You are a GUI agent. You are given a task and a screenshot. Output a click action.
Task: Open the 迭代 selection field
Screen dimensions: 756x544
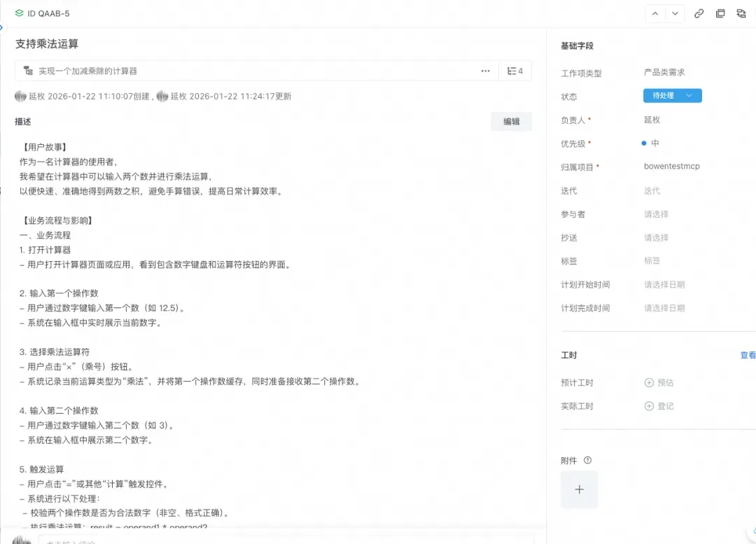tap(652, 191)
